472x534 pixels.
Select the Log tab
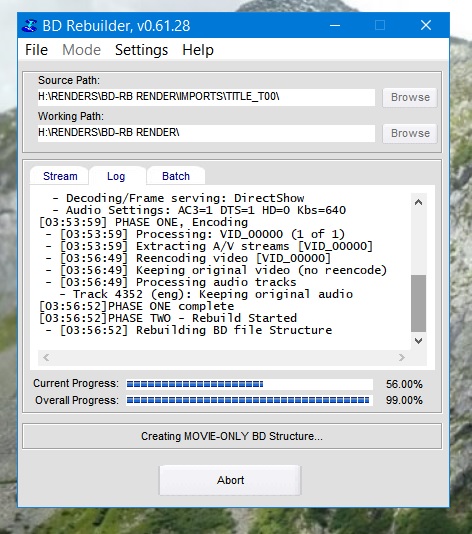pos(116,176)
